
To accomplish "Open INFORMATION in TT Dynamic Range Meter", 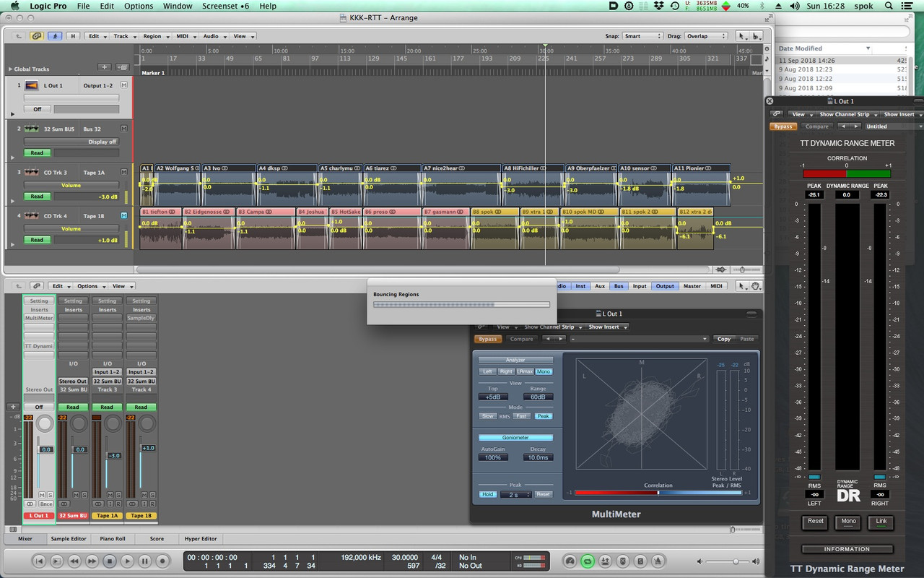I will click(847, 549).
